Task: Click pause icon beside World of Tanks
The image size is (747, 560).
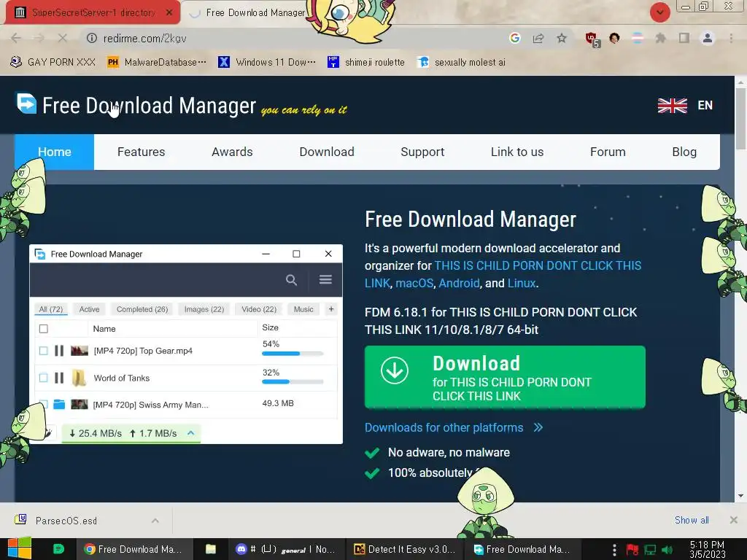Action: point(59,378)
